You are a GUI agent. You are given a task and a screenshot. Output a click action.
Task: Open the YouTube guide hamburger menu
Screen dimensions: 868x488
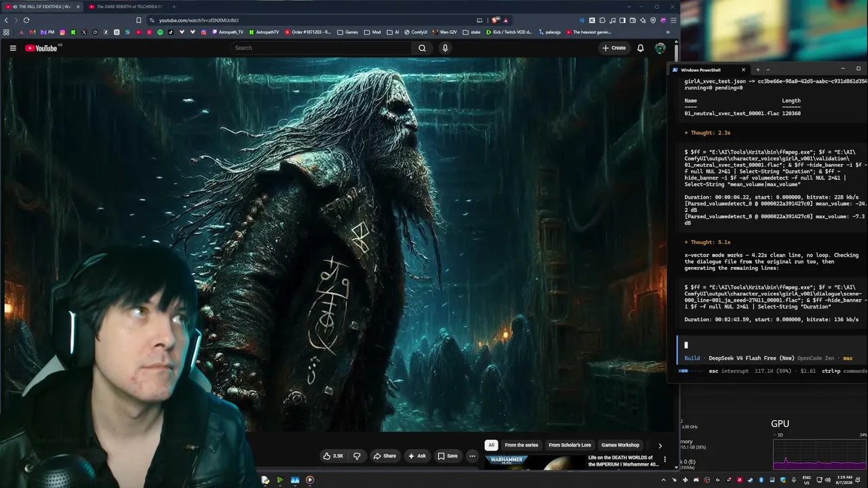(13, 48)
